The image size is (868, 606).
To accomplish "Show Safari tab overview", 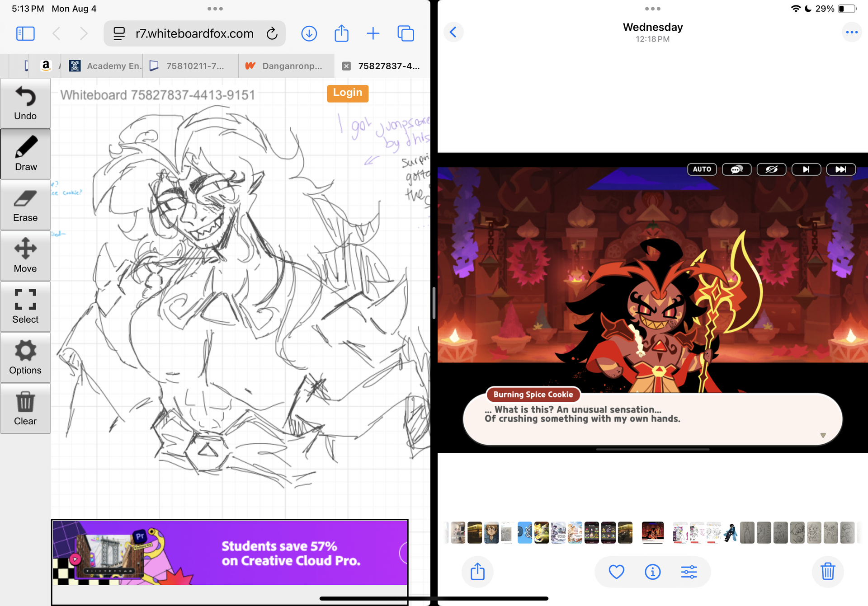I will point(406,33).
